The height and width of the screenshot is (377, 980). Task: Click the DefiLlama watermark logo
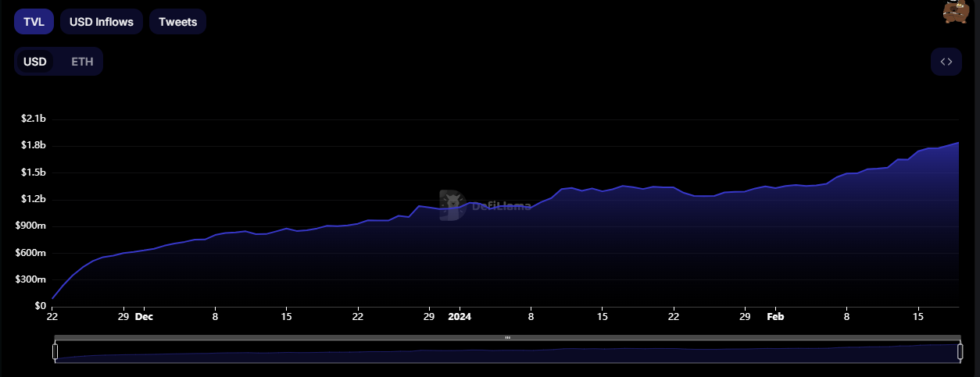(x=452, y=206)
